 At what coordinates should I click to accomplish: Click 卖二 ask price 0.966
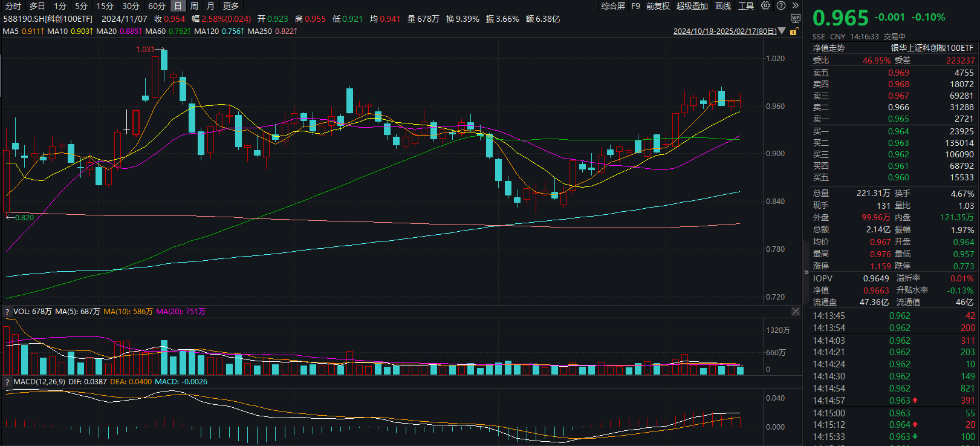[x=898, y=107]
